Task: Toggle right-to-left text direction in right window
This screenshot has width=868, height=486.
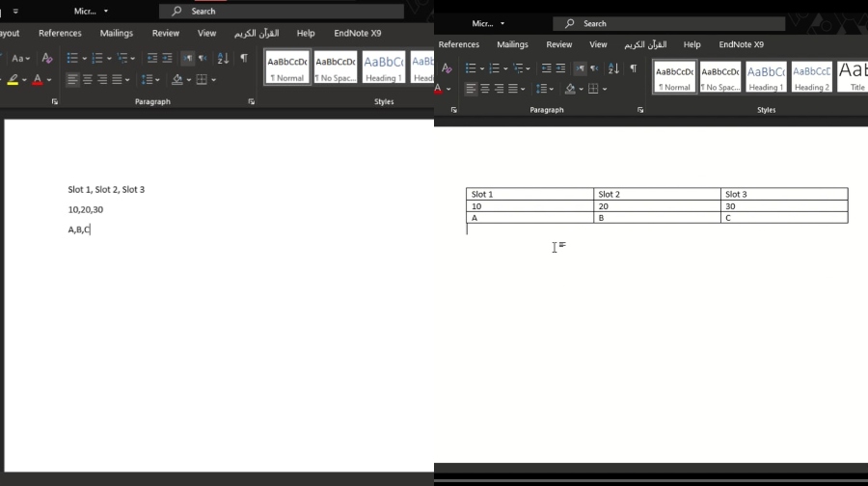Action: [x=593, y=68]
